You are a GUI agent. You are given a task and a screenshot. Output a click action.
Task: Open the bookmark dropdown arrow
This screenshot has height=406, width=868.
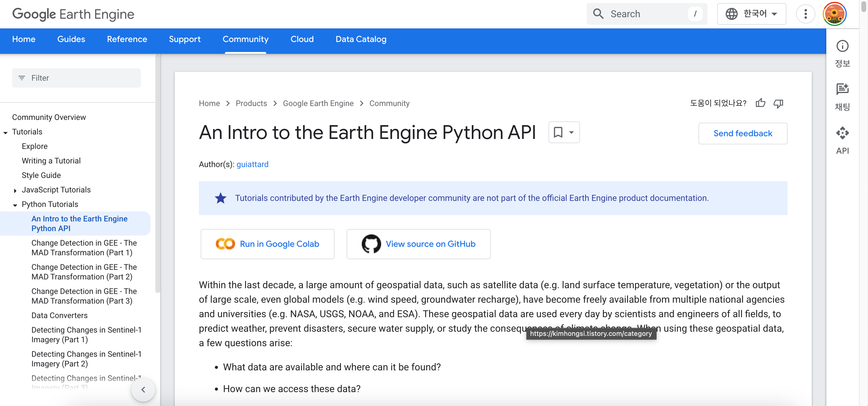pyautogui.click(x=571, y=132)
